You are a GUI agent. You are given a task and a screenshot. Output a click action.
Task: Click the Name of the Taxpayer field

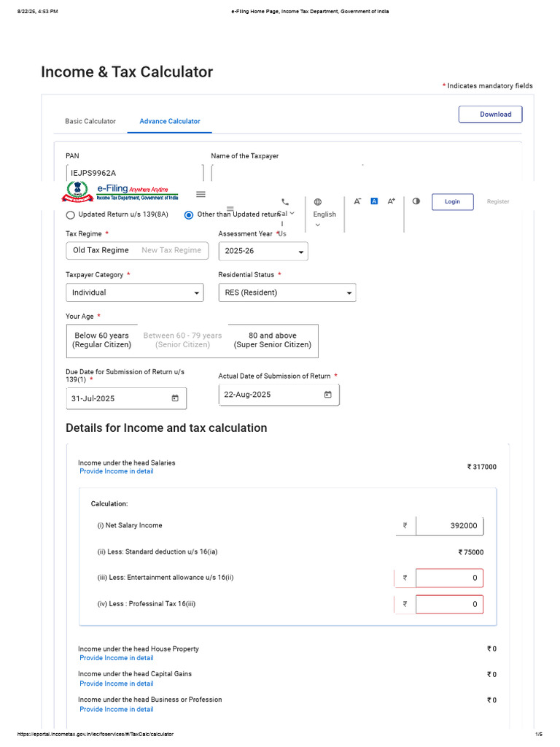coord(287,172)
